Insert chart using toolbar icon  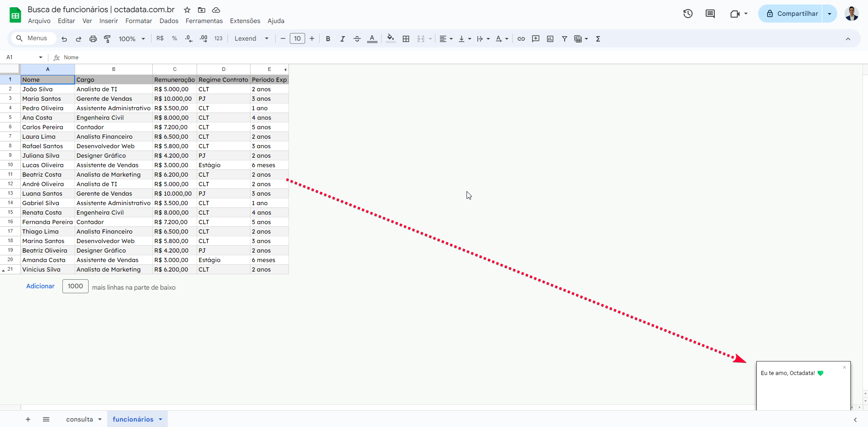click(x=550, y=39)
